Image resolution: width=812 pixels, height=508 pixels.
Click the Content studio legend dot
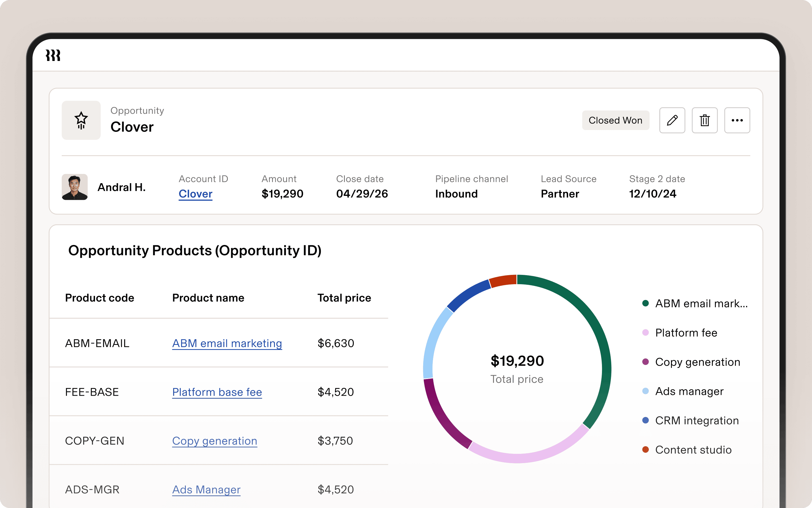(645, 450)
